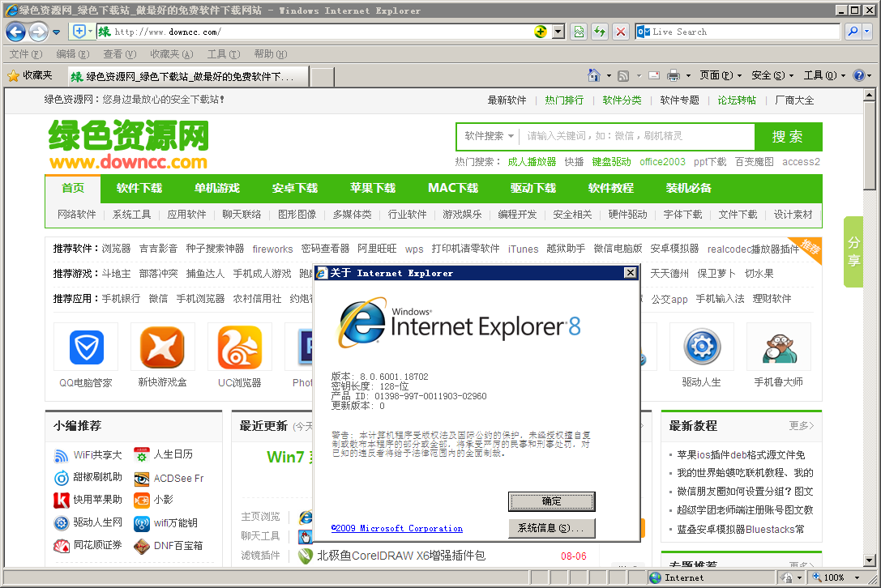Select the UC浏览器 app icon
Screen dimensions: 881x588
click(240, 347)
